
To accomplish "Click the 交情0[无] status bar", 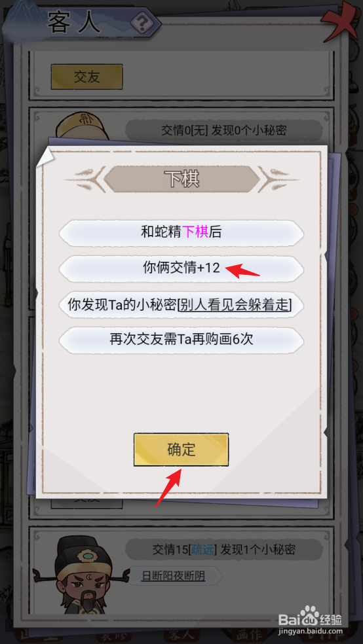I will click(223, 131).
